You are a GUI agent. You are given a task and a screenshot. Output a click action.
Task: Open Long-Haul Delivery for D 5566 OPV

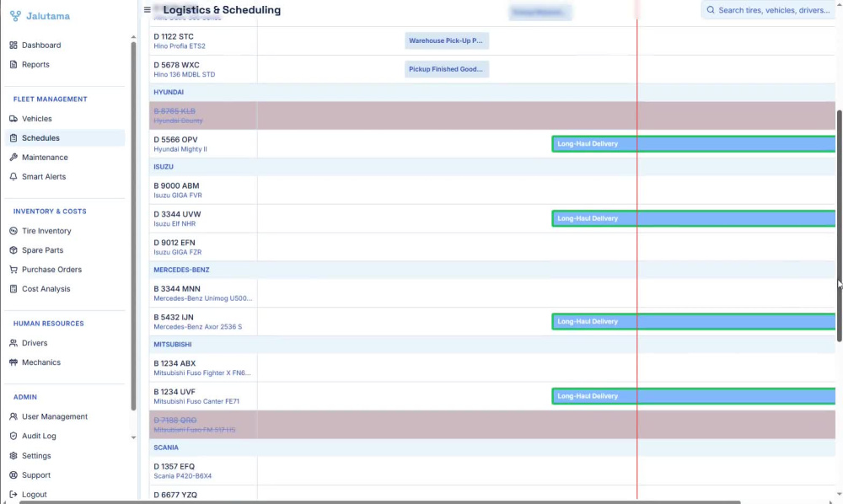click(x=694, y=144)
